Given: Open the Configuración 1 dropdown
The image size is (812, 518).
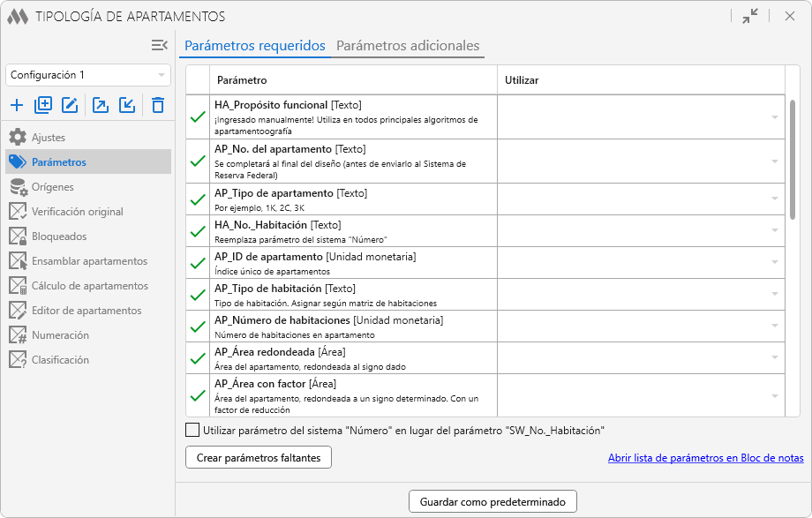Looking at the screenshot, I should point(88,75).
